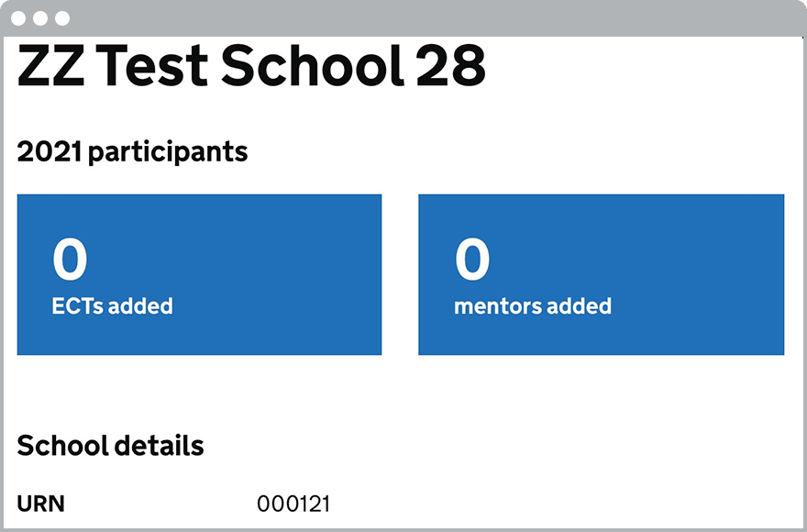
Task: Click the third window control dot
Action: 62,18
